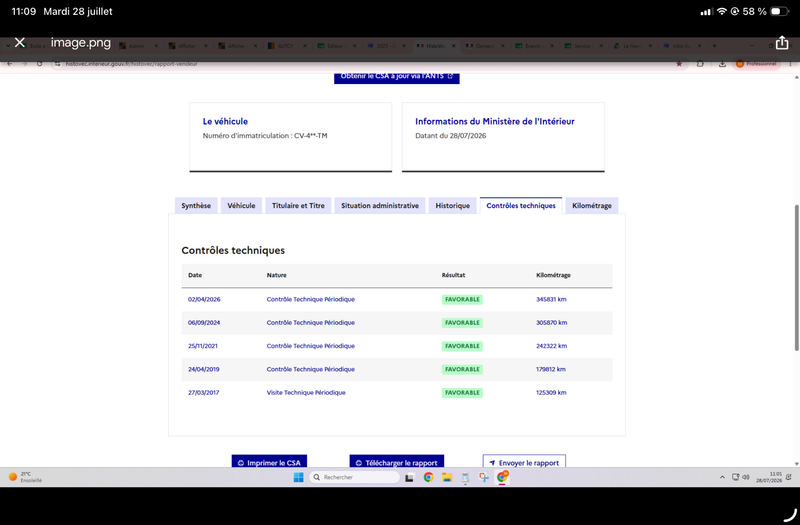Select the Historique tab
Image resolution: width=800 pixels, height=525 pixels.
453,206
